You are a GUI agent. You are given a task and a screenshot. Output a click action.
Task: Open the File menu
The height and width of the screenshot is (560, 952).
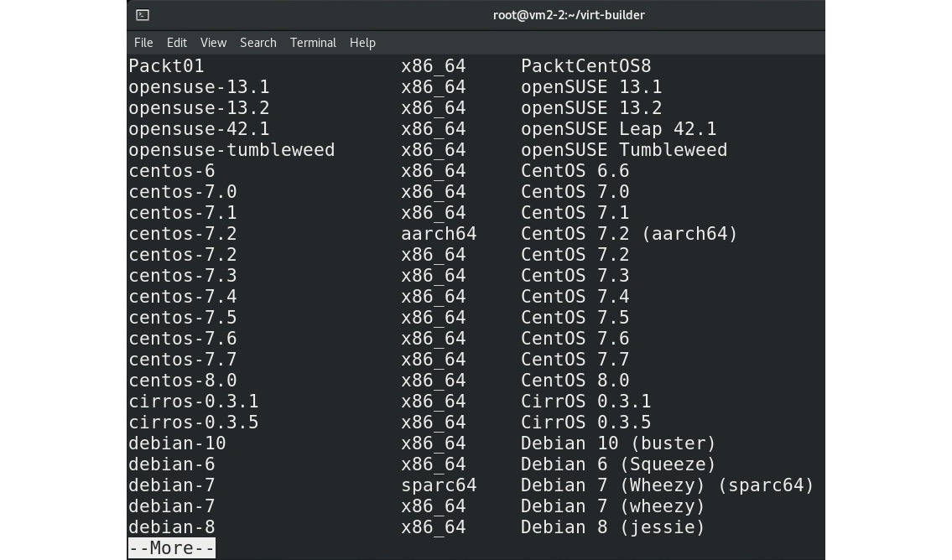click(x=143, y=43)
